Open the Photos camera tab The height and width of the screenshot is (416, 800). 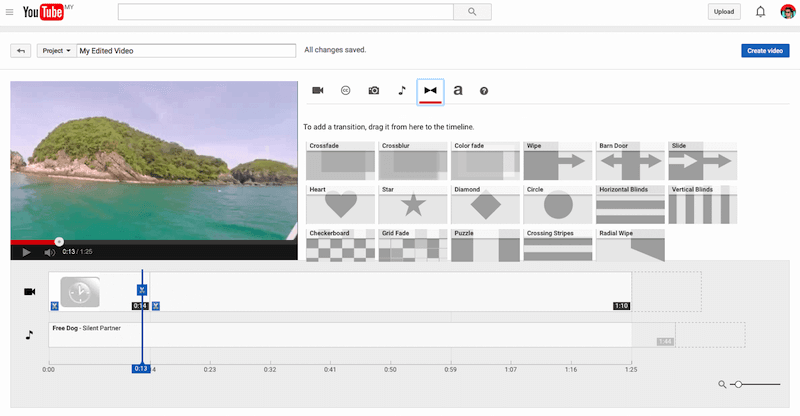point(374,90)
